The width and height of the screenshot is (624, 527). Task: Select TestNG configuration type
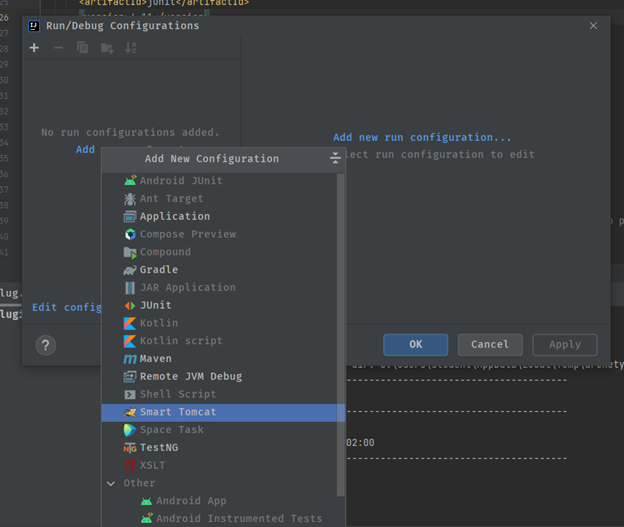coord(223,447)
